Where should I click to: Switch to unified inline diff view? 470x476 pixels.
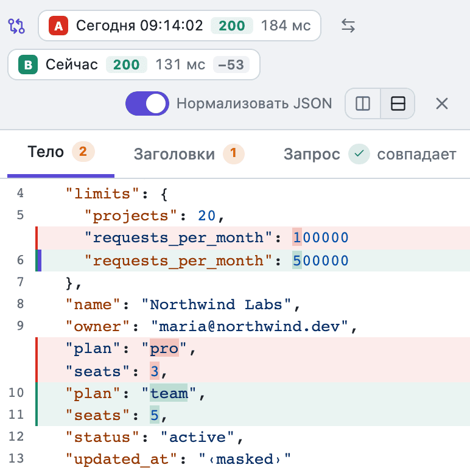click(x=398, y=103)
